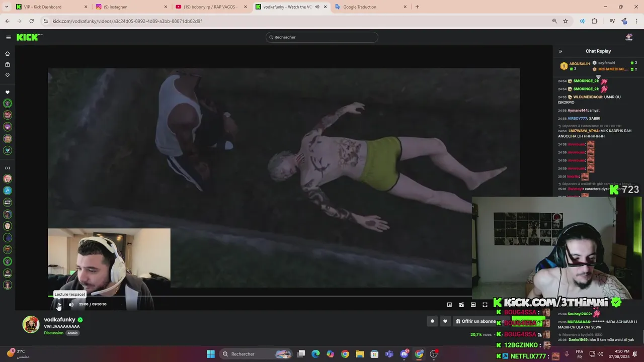Open OBS Studio from taskbar

(434, 354)
